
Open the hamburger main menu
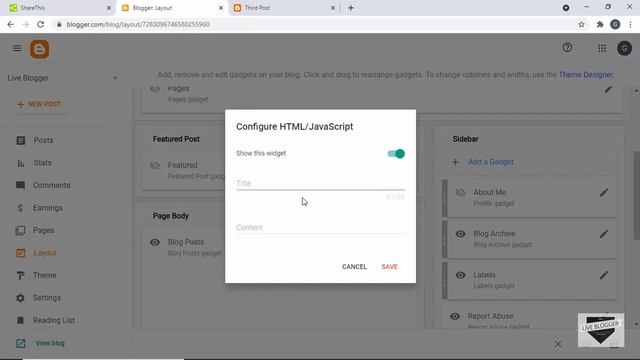(17, 49)
